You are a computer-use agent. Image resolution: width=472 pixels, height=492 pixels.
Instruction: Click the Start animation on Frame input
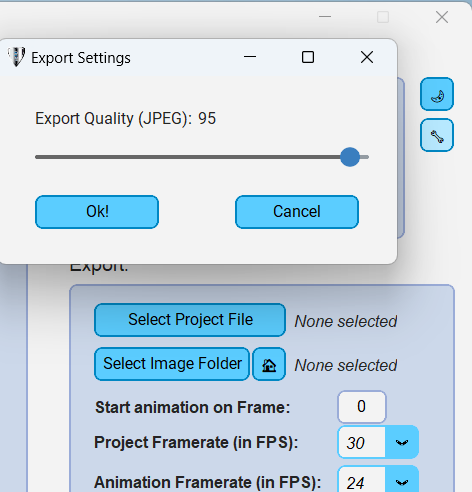tap(362, 407)
